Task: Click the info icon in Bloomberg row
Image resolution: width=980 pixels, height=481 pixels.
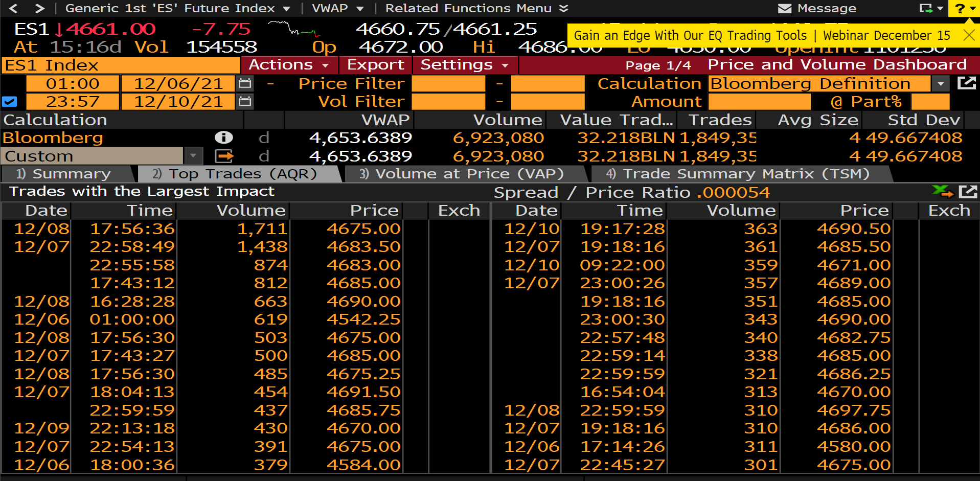Action: click(x=223, y=138)
